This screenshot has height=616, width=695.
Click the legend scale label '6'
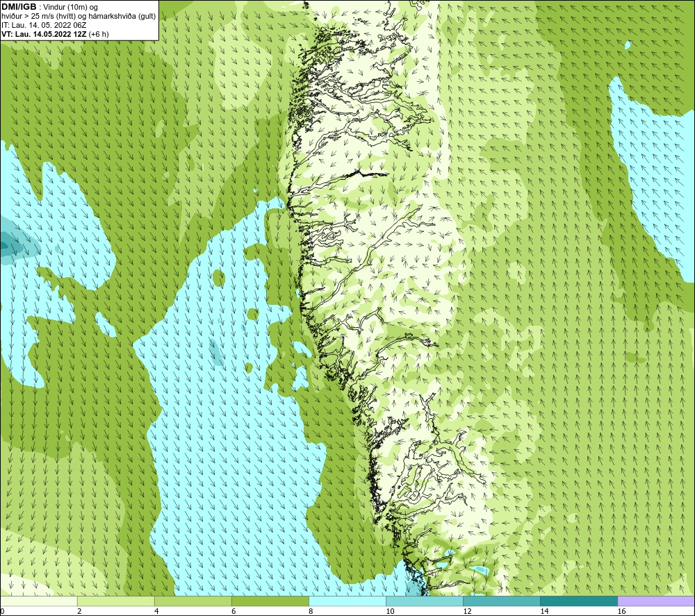coord(234,611)
